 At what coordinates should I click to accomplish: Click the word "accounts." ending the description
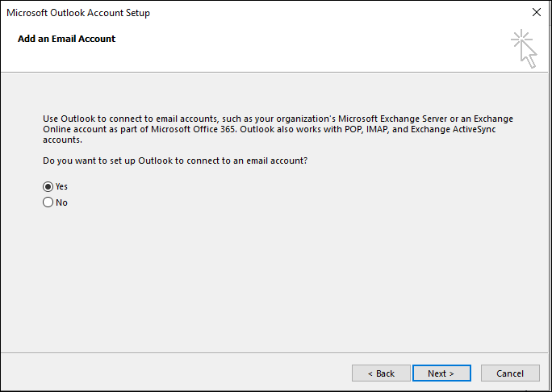point(62,138)
